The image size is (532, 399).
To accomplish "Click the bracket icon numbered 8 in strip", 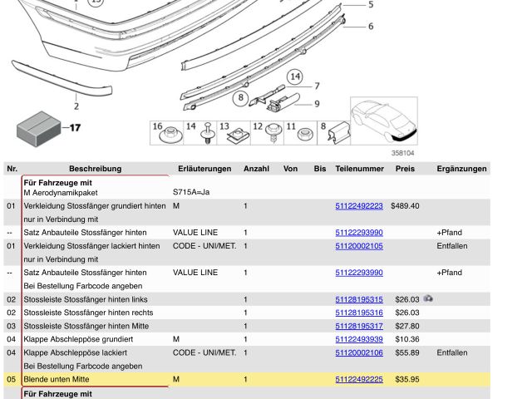I will [x=339, y=133].
